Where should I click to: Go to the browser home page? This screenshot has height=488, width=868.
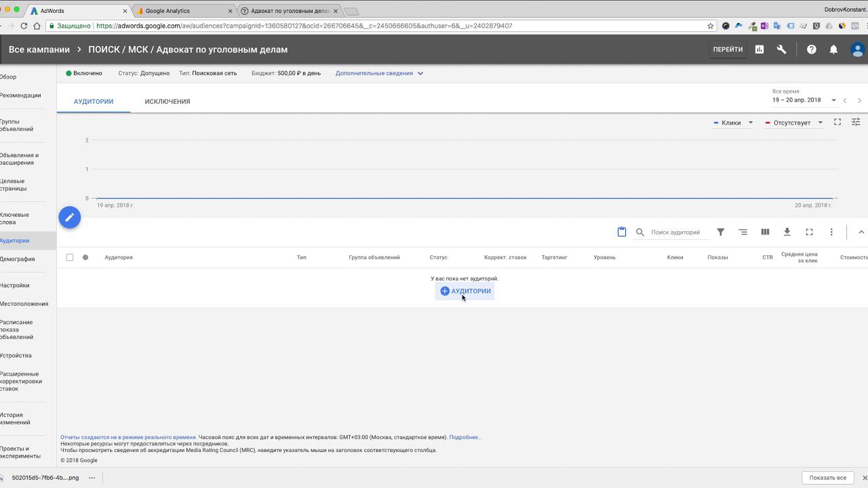pos(37,26)
